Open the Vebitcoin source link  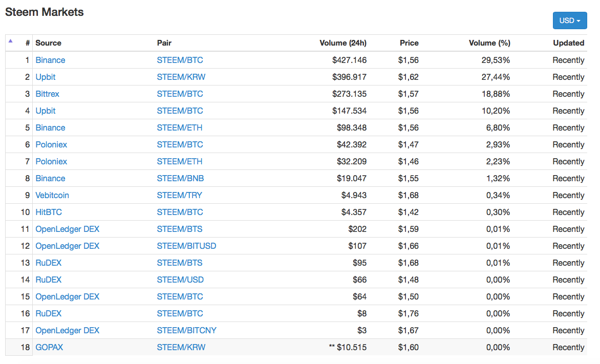[52, 195]
